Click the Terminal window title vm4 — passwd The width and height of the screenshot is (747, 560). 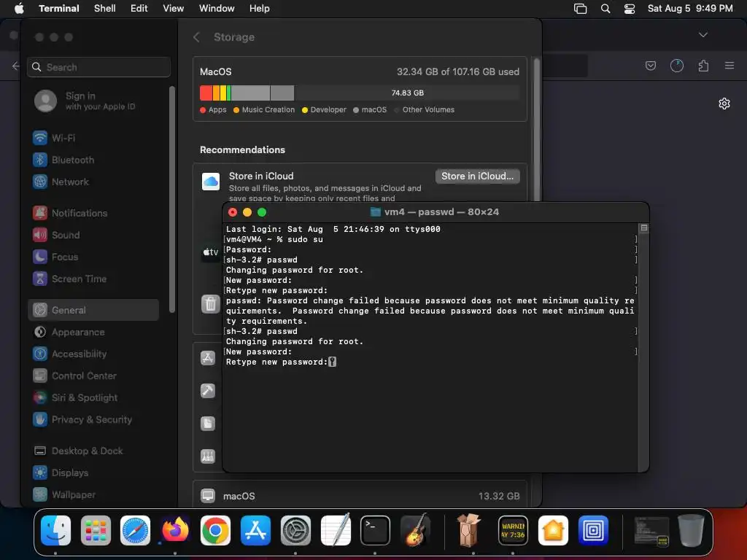point(435,212)
